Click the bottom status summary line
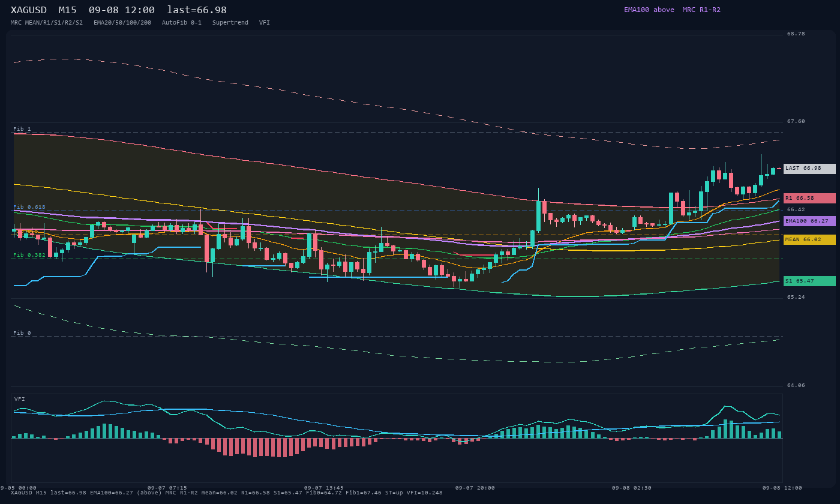 pyautogui.click(x=227, y=493)
